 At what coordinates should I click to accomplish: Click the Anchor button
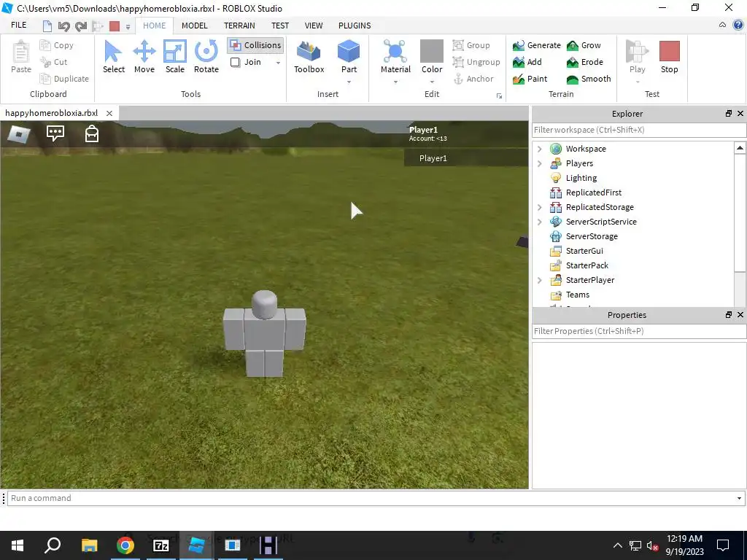click(473, 79)
